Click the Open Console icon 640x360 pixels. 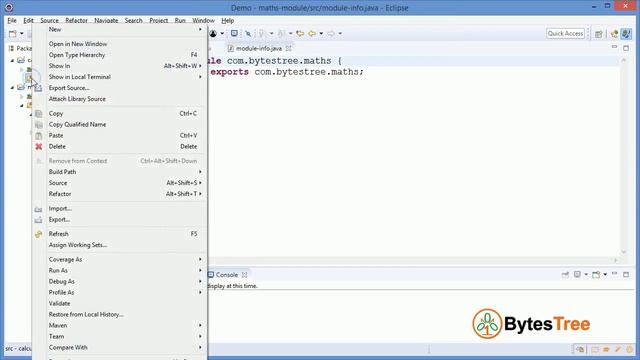click(596, 275)
